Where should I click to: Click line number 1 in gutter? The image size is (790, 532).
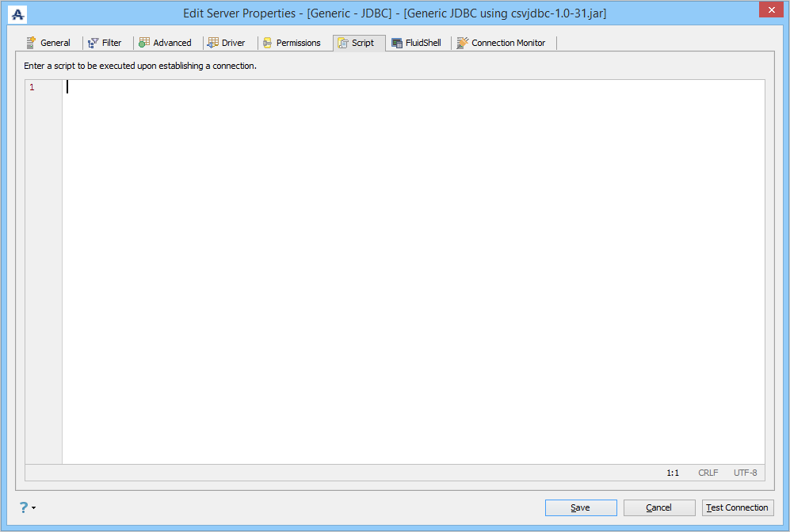32,88
